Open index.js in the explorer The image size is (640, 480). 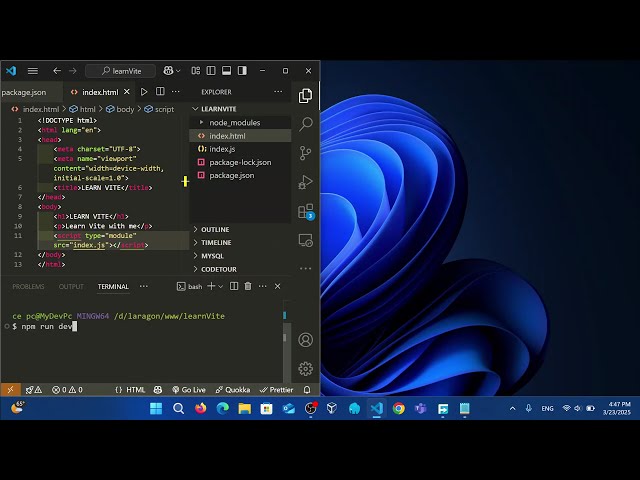coord(241,149)
